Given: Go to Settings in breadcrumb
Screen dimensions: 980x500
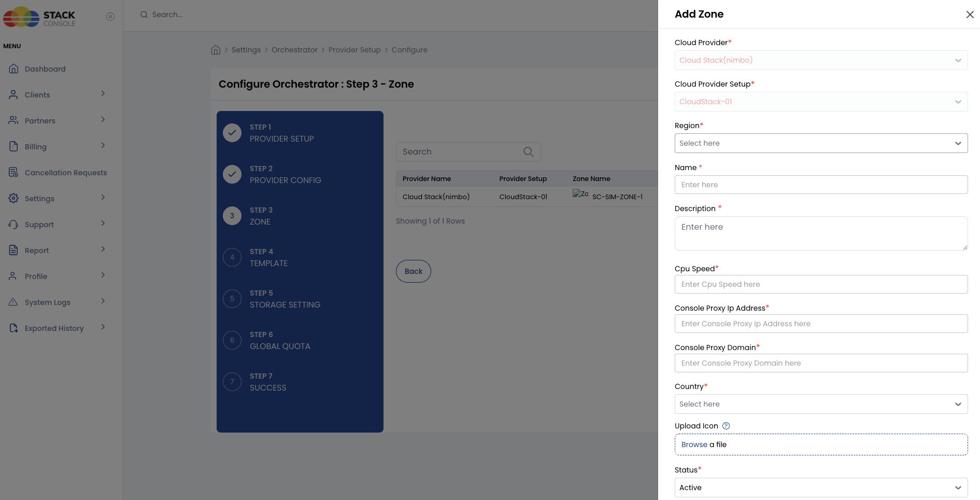Looking at the screenshot, I should click(x=246, y=50).
